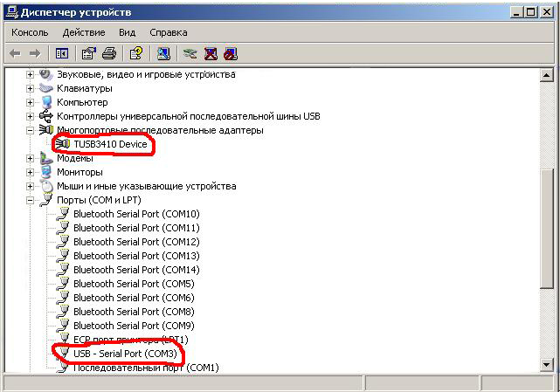
Task: Click the USB - Serial Port COM3 icon
Action: pyautogui.click(x=64, y=353)
